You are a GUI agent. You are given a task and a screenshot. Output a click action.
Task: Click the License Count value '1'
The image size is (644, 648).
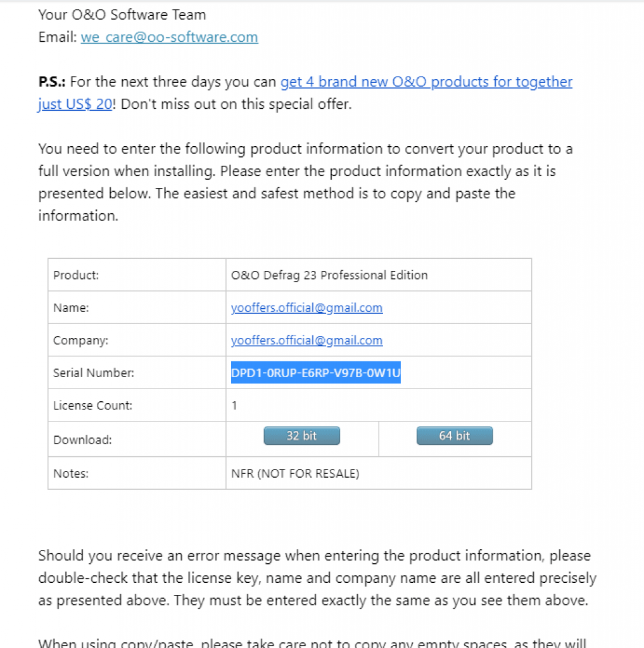click(234, 406)
